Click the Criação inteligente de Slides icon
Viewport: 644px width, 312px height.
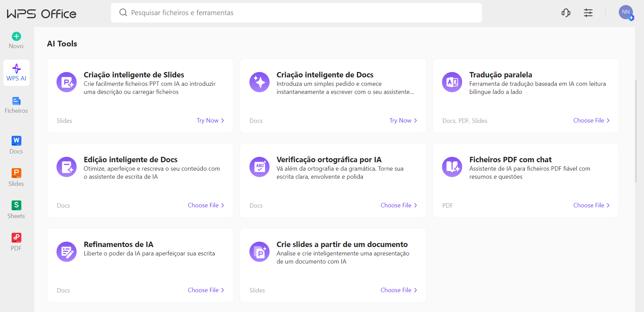[67, 82]
